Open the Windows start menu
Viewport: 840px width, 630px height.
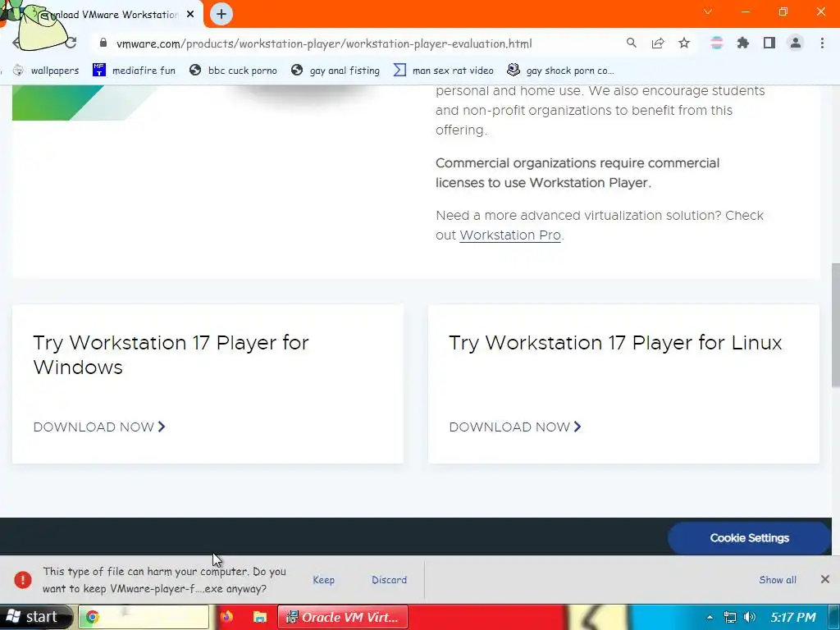coord(35,617)
